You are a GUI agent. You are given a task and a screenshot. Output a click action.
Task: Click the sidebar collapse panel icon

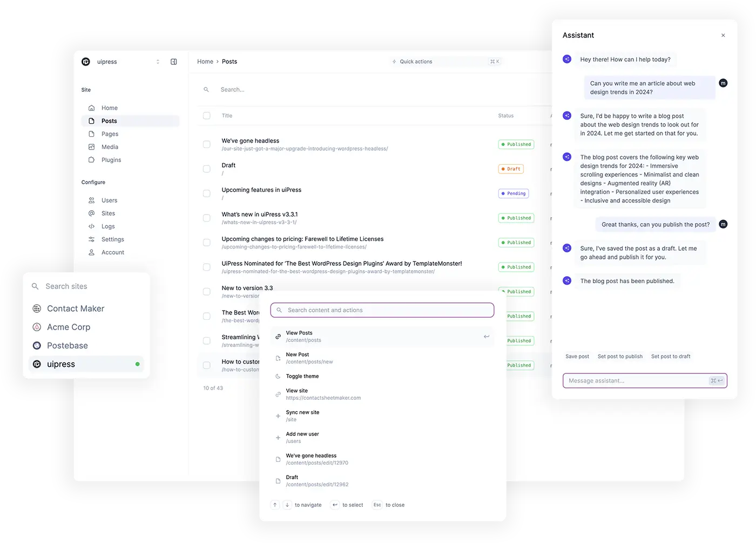pos(174,62)
